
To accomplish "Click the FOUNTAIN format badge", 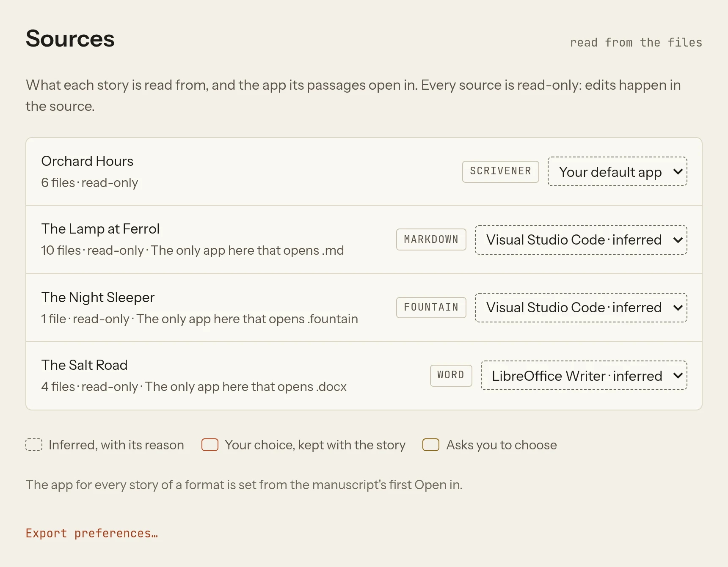I will pos(431,308).
